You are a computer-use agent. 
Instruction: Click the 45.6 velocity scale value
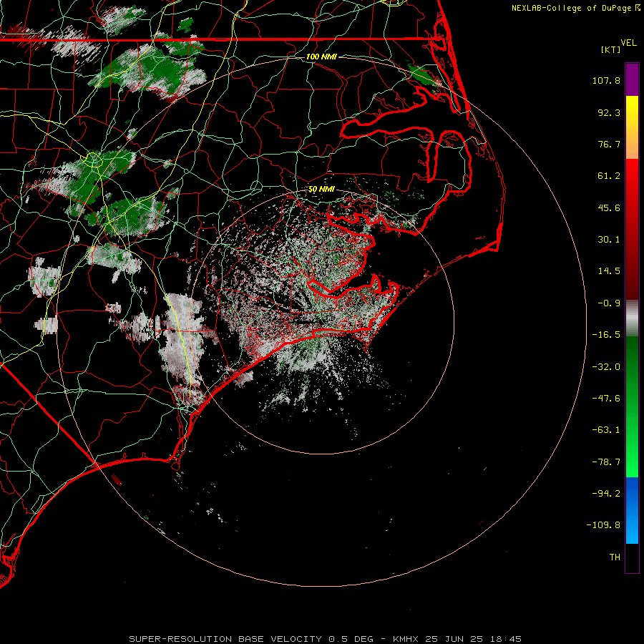click(x=609, y=208)
